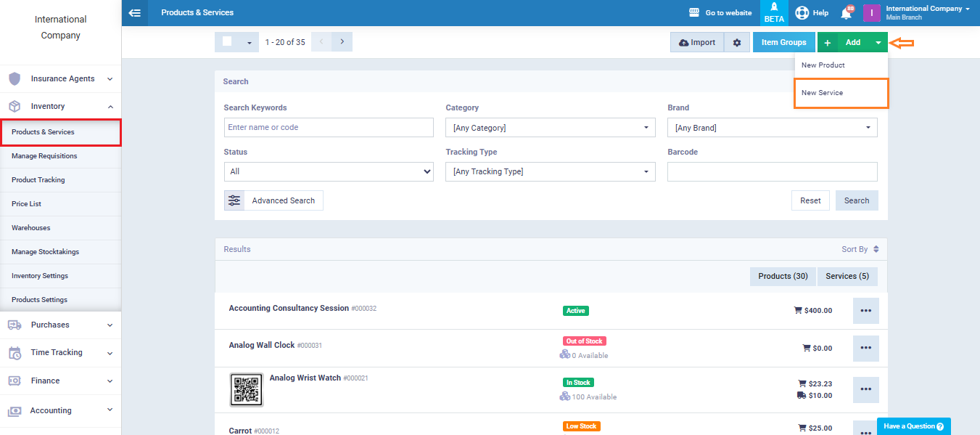Viewport: 980px width, 435px height.
Task: Switch to the Services (5) tab
Action: pyautogui.click(x=847, y=277)
